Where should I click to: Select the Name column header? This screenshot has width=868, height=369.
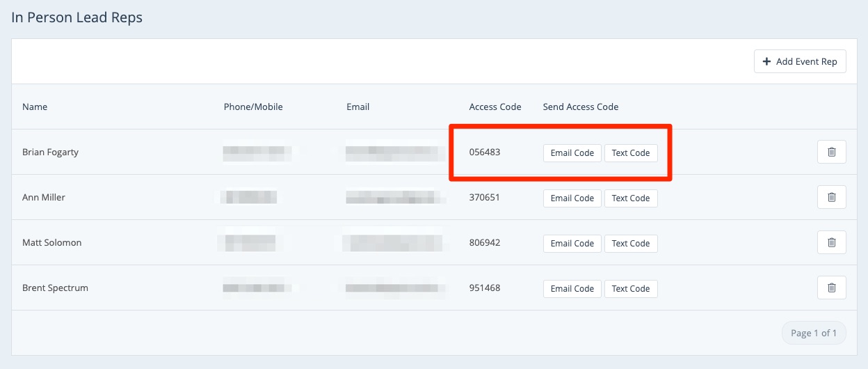coord(35,107)
